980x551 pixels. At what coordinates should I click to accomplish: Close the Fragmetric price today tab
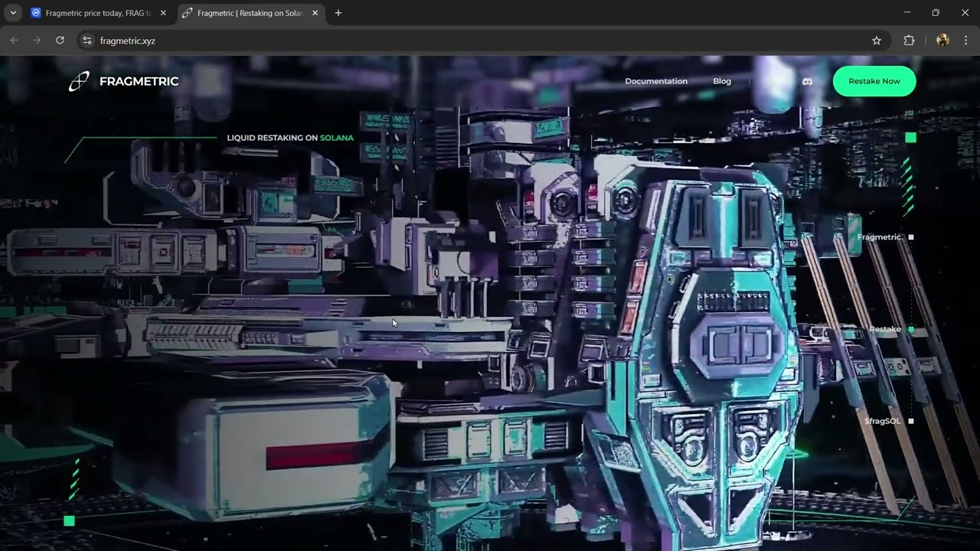163,13
